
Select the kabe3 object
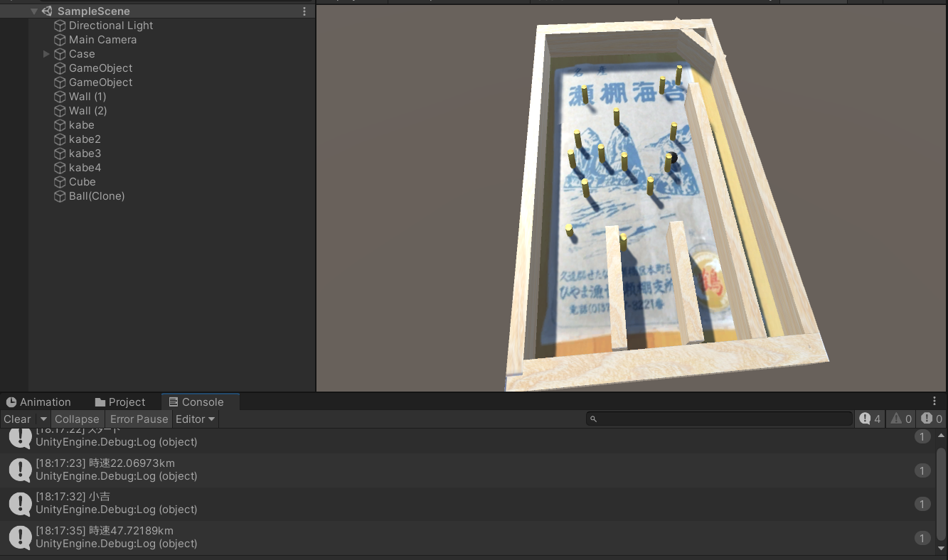85,154
